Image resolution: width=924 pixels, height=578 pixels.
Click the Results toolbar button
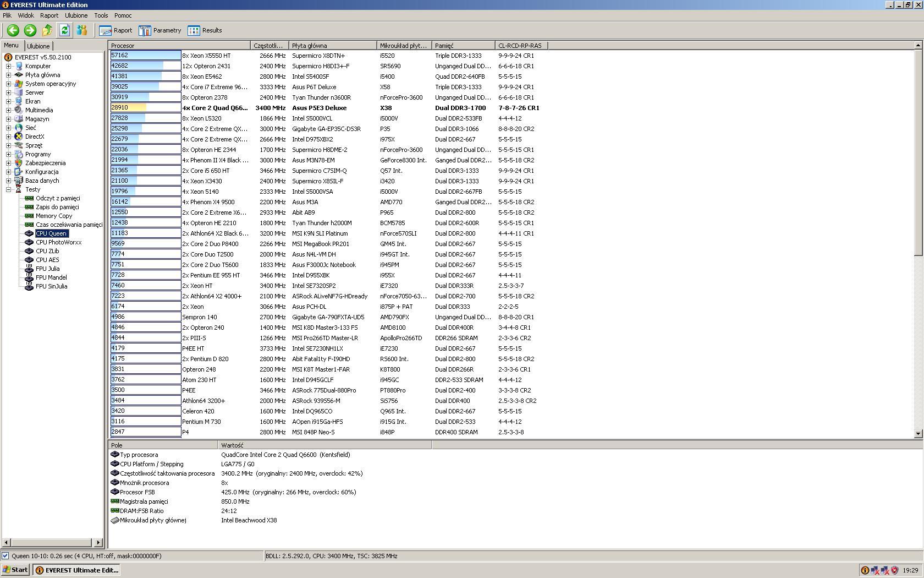pos(205,30)
